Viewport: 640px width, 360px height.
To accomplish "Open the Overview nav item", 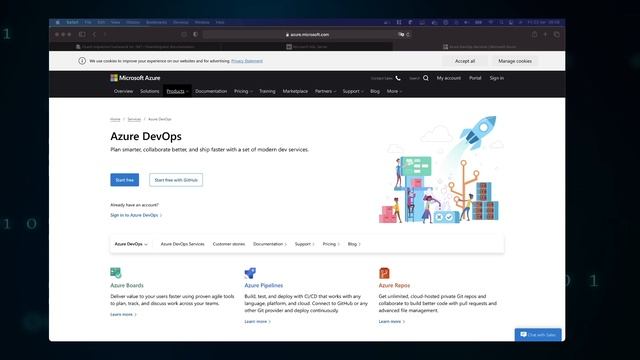I will [x=123, y=91].
